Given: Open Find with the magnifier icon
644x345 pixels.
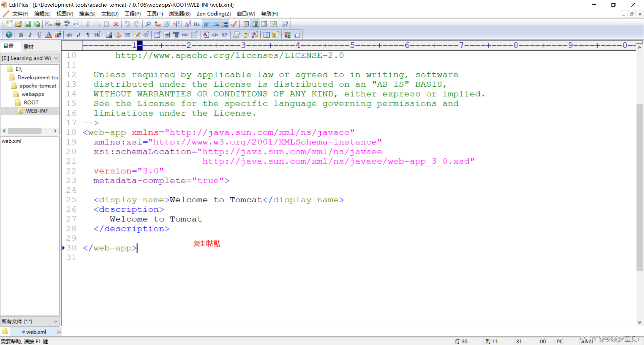Looking at the screenshot, I should coord(148,24).
